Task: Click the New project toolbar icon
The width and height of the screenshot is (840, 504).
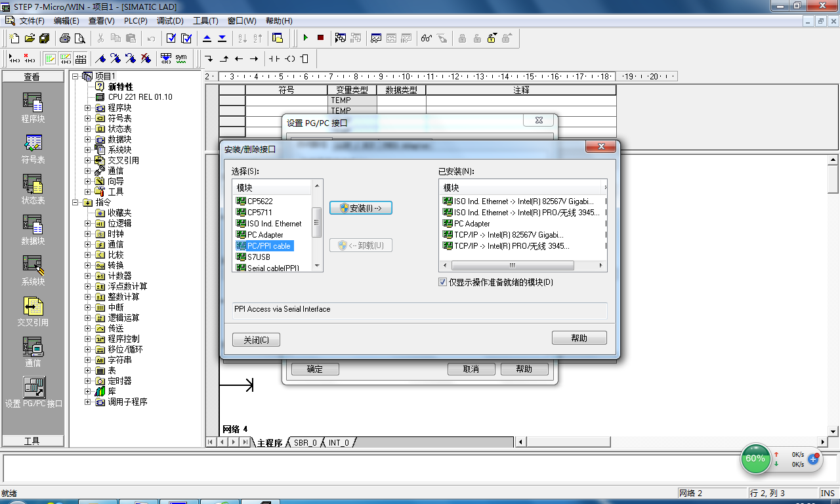Action: point(14,38)
